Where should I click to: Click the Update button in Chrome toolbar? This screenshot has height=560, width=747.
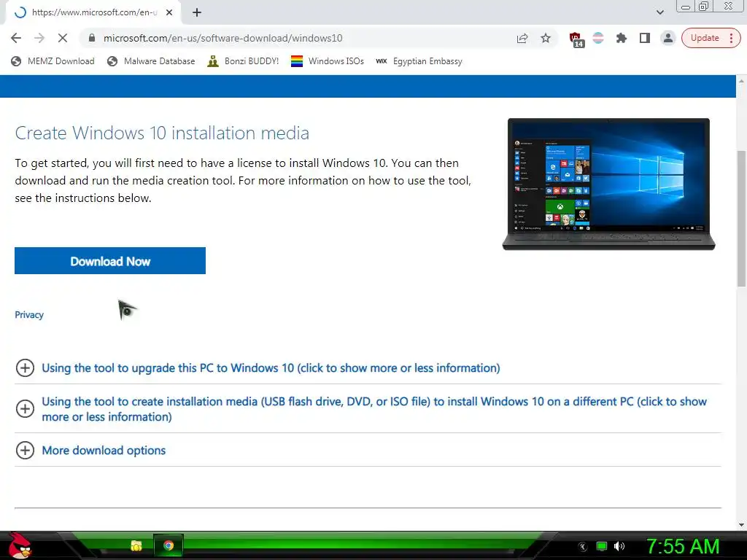click(x=711, y=38)
